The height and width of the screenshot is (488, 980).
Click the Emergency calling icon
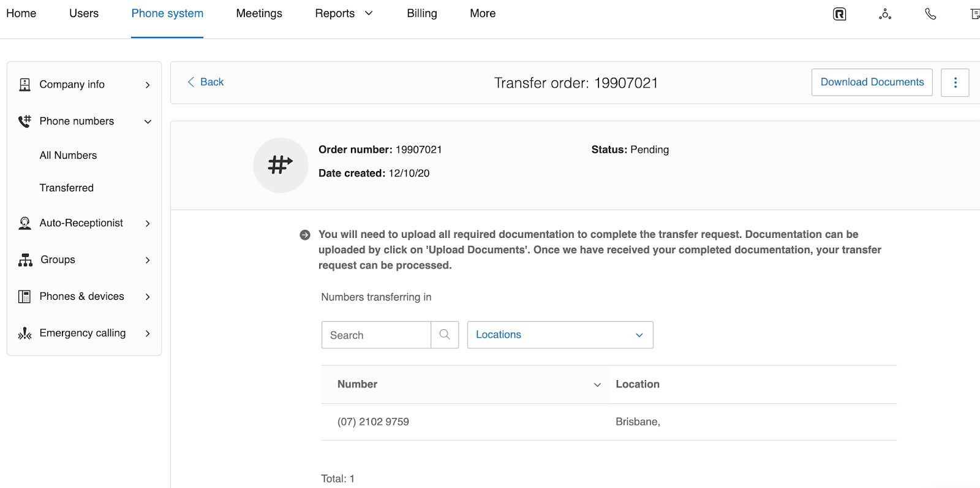[x=24, y=334]
